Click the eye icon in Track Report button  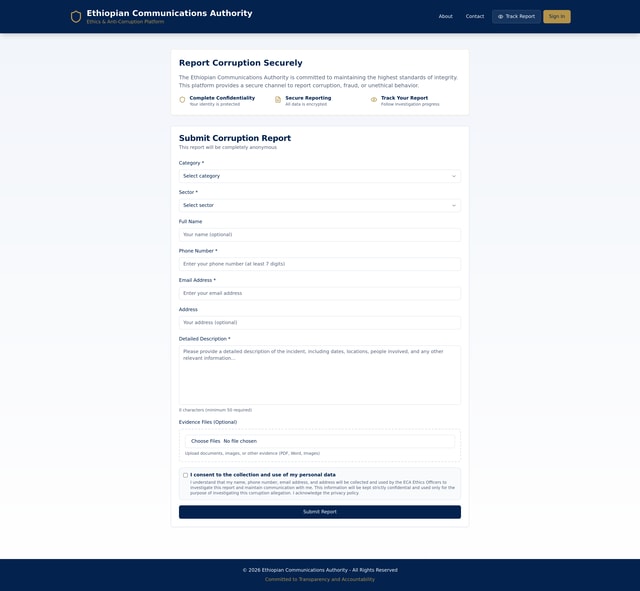coord(501,17)
